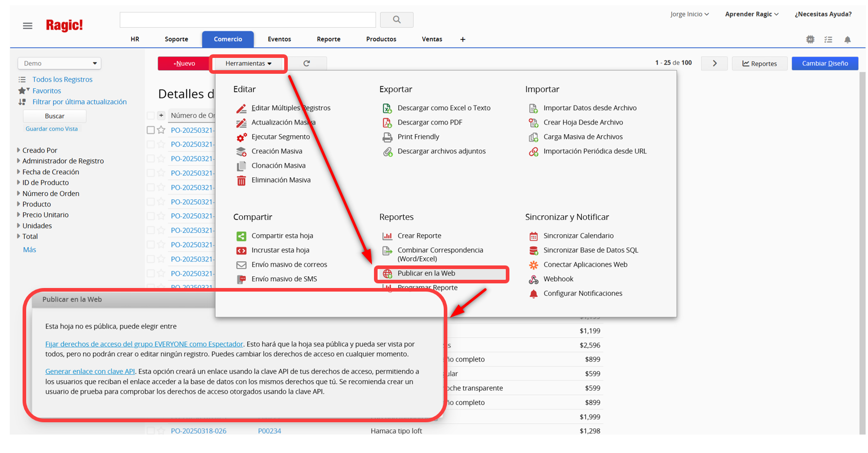
Task: Open Todos los Registros
Action: [x=63, y=79]
